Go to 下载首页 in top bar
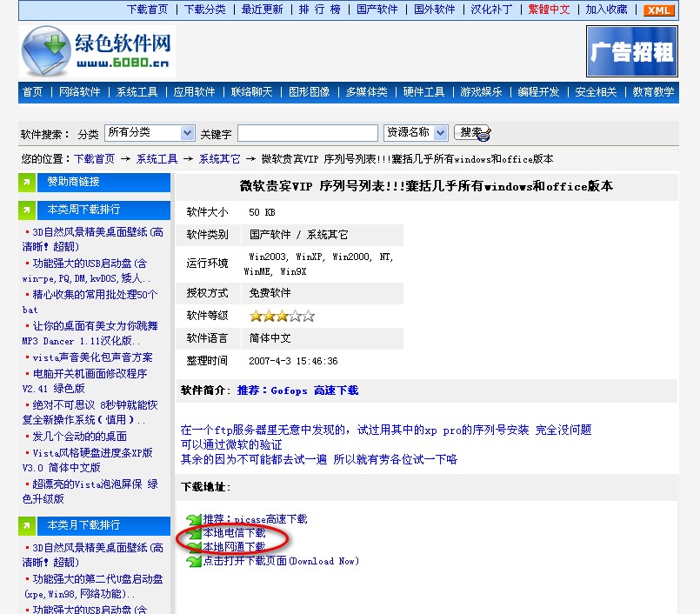The width and height of the screenshot is (700, 614). pyautogui.click(x=147, y=10)
